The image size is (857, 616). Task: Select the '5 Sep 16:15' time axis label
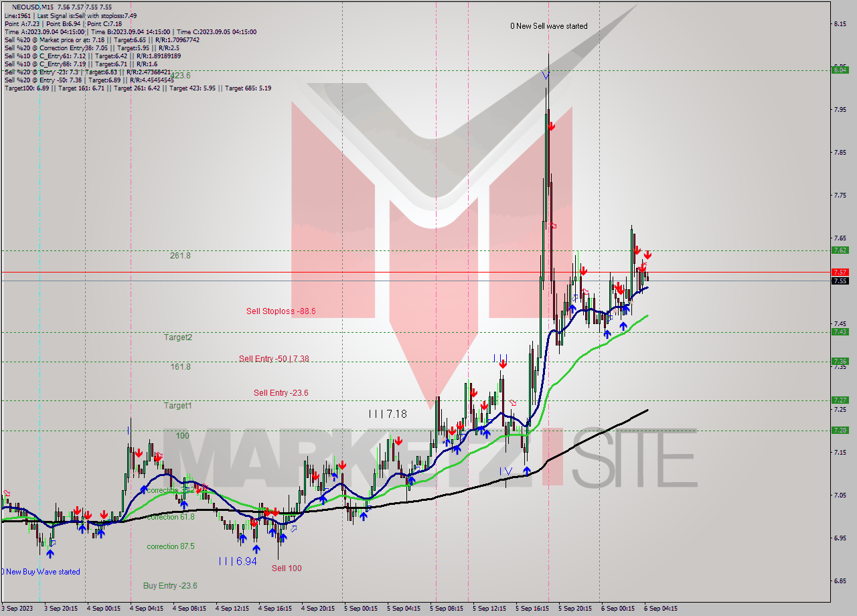point(532,609)
